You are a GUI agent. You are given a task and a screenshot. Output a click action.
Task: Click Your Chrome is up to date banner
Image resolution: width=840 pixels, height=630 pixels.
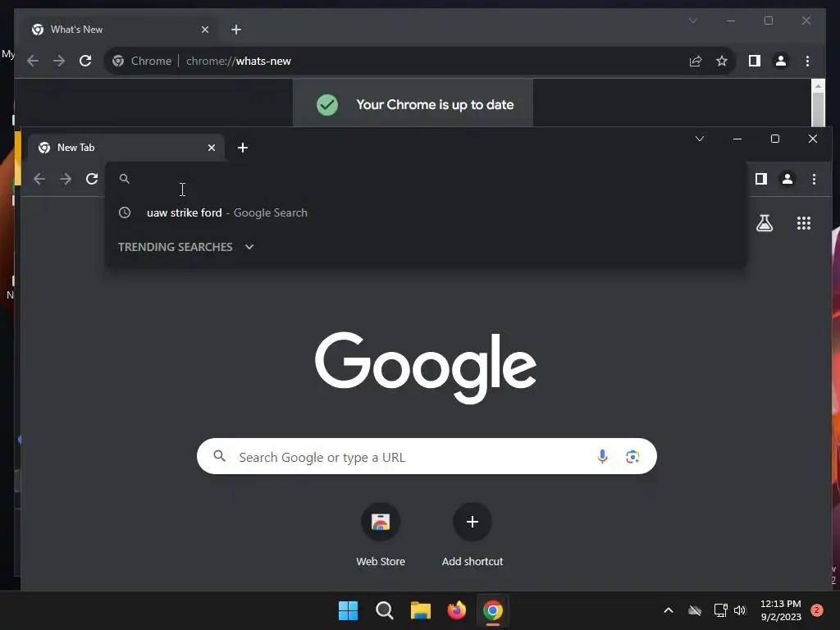(413, 103)
